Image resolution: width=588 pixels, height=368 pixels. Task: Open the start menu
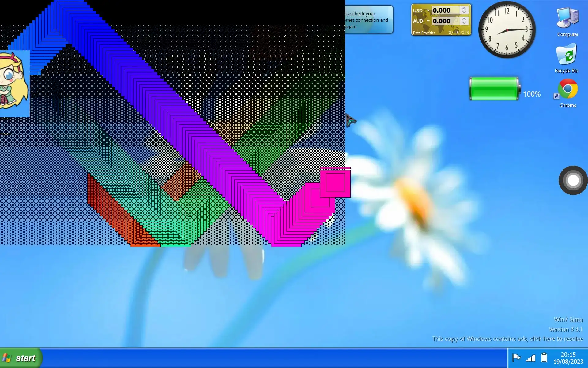(x=21, y=358)
